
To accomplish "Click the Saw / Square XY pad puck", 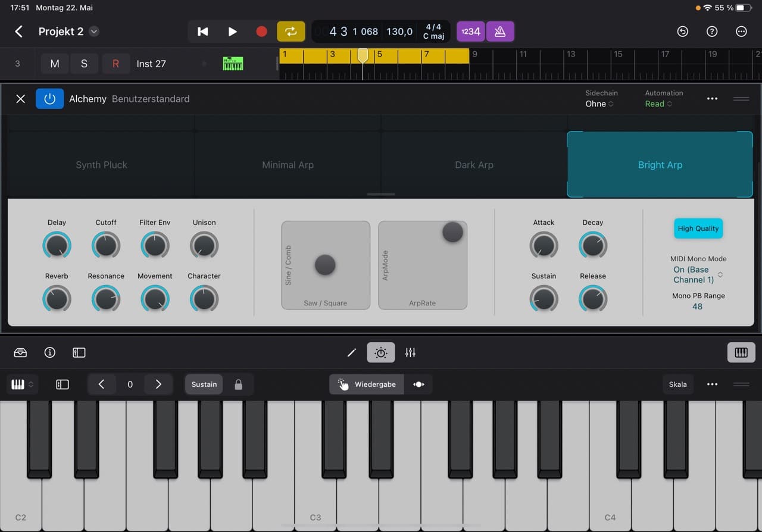I will [325, 264].
